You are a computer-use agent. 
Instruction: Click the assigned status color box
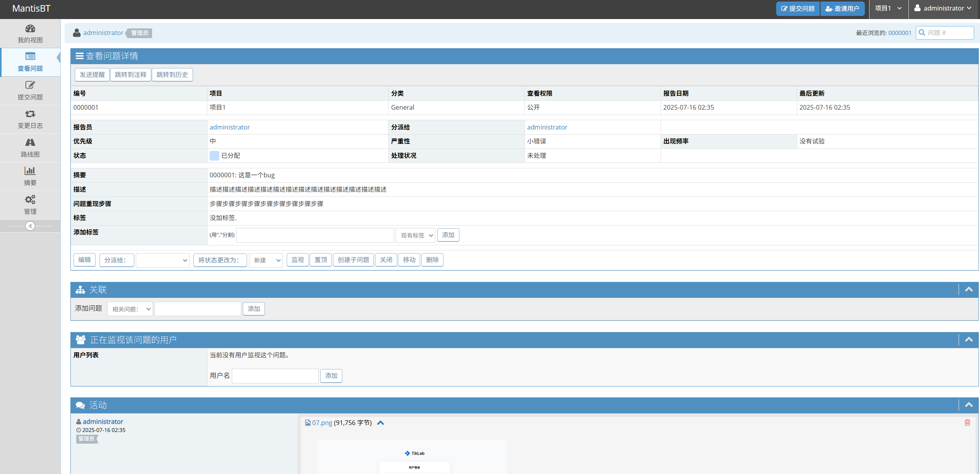[214, 156]
